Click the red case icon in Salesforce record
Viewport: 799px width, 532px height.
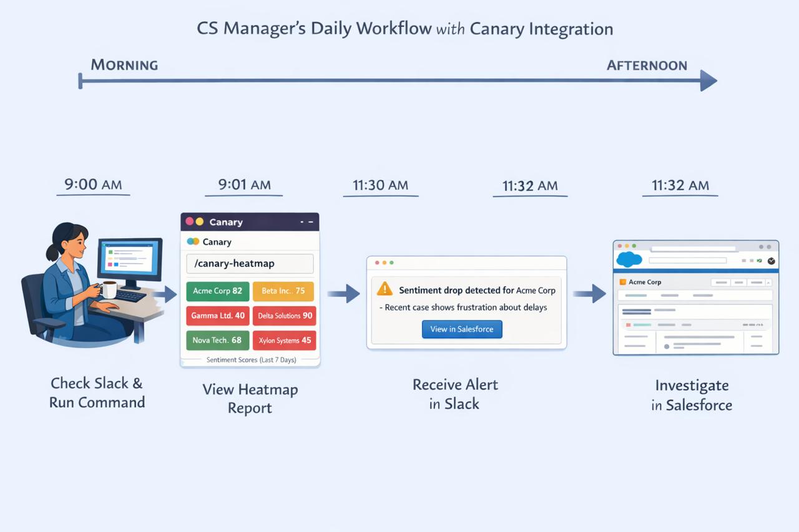(x=629, y=324)
